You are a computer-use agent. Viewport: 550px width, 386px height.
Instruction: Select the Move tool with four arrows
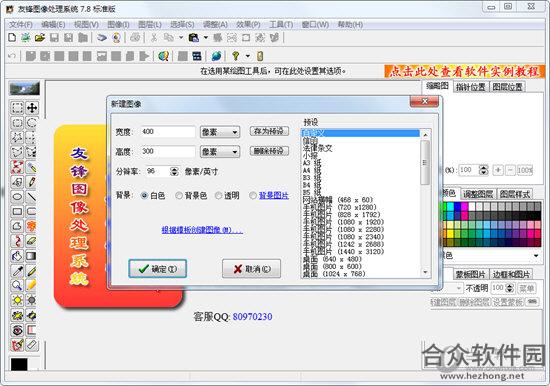(x=32, y=108)
